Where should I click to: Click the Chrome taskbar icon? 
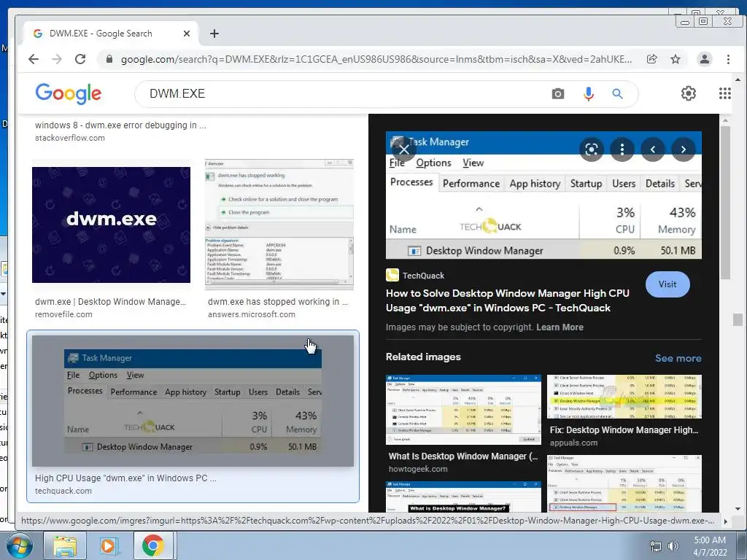coord(152,546)
